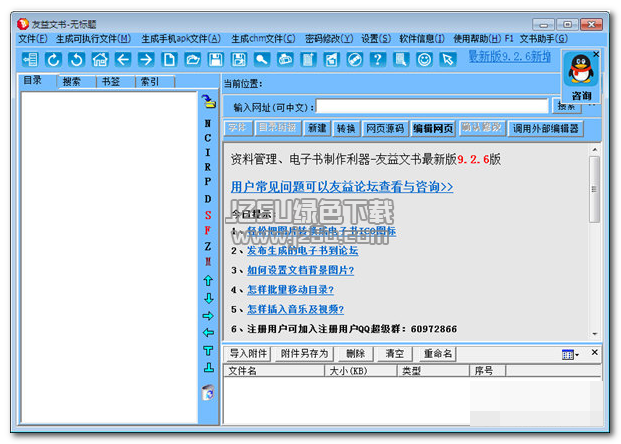Navigate back with the left arrow toolbar icon
621x444 pixels.
[x=123, y=60]
